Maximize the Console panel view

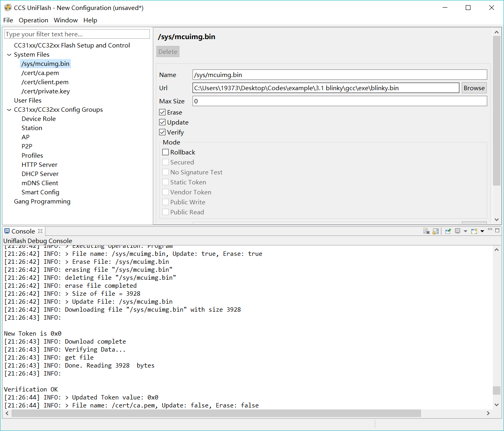point(497,230)
